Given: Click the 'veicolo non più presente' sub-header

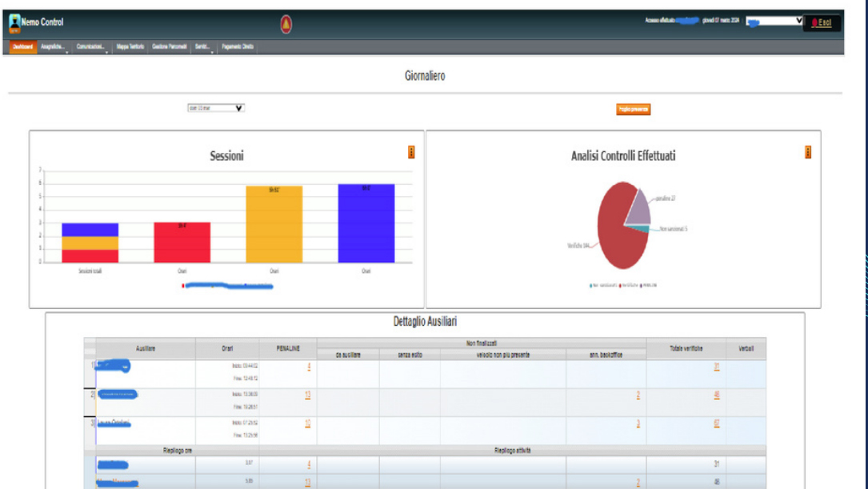Looking at the screenshot, I should 503,355.
